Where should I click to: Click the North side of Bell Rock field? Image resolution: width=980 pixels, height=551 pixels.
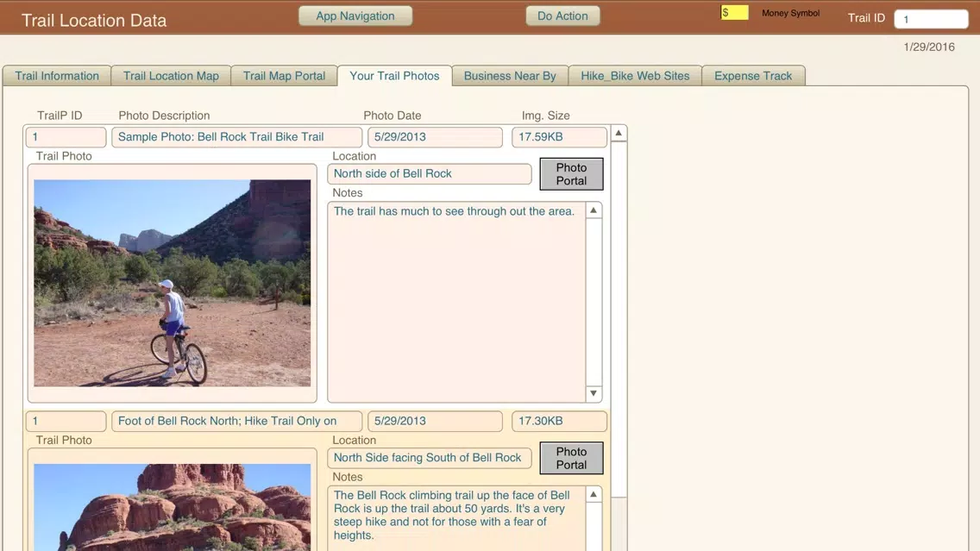point(430,173)
